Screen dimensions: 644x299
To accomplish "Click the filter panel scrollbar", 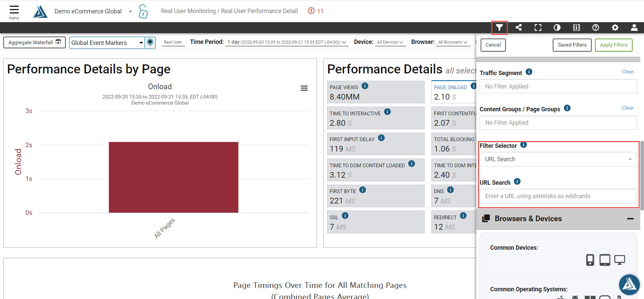I will point(642,175).
